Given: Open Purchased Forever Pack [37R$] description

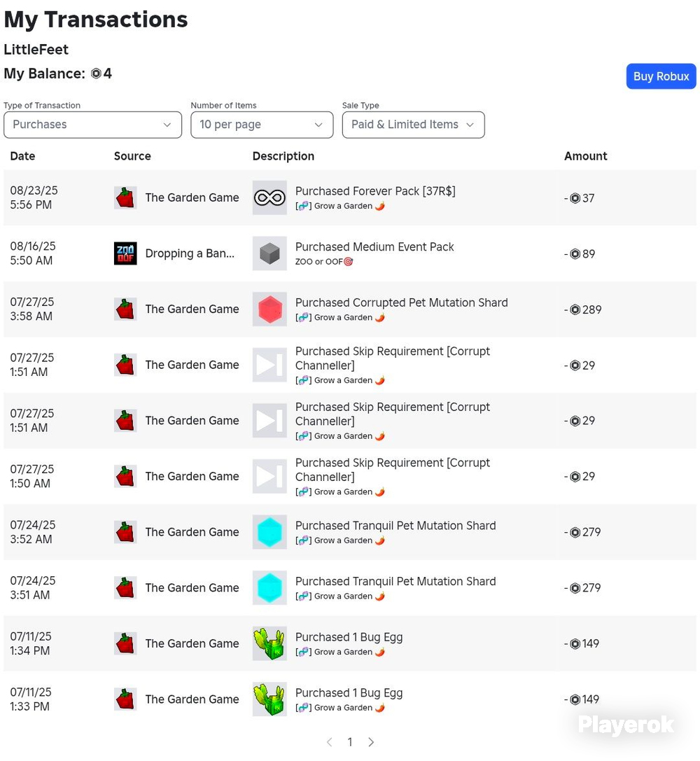Looking at the screenshot, I should [375, 191].
